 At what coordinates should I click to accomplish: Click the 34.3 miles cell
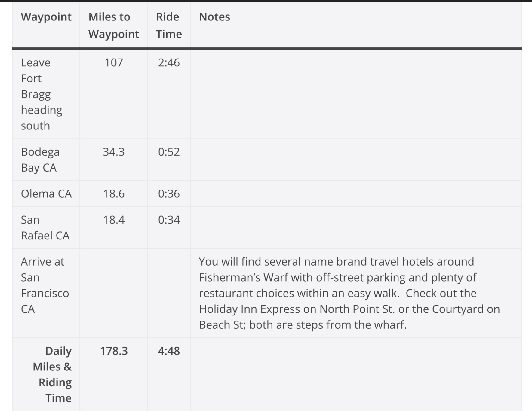coord(113,152)
